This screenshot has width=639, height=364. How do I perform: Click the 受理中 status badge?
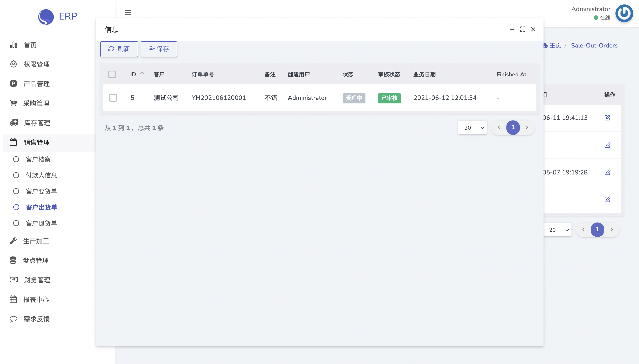coord(354,98)
